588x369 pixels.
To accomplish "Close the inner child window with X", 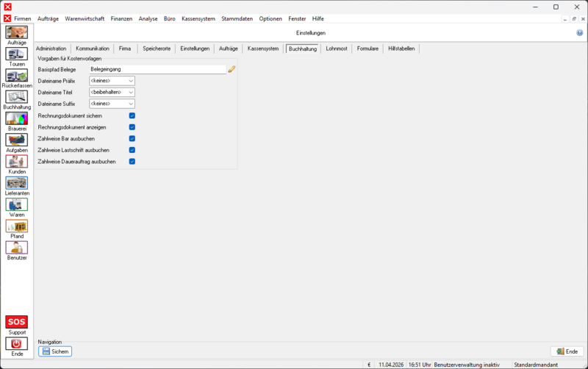I will coord(583,19).
